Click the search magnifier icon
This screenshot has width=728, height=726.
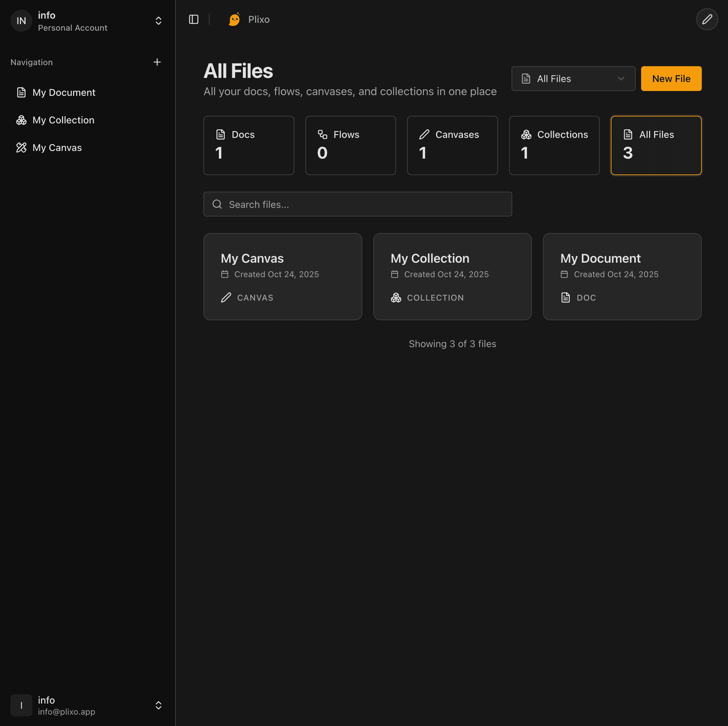(x=217, y=204)
